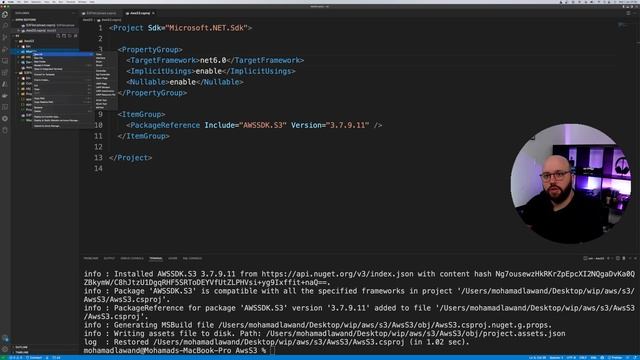Click Apple menu in macOS menu bar
The image size is (640, 360).
click(3, 2)
